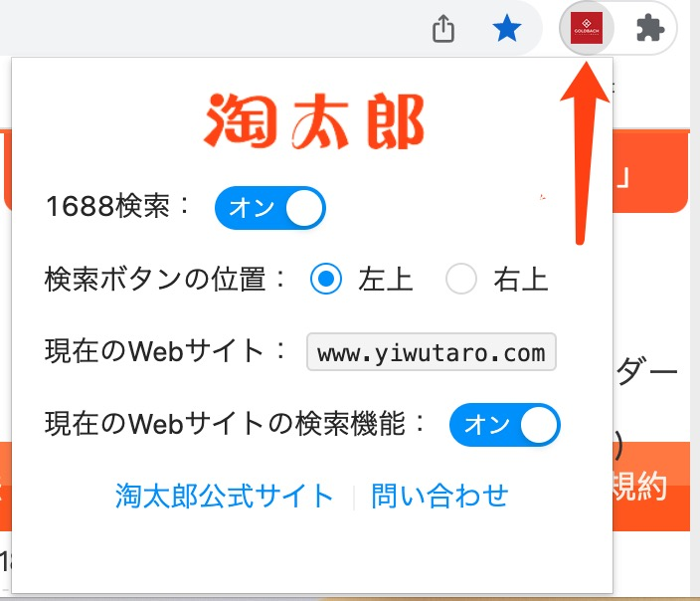Viewport: 700px width, 601px height.
Task: Click the blue bookmark star icon
Action: (507, 28)
